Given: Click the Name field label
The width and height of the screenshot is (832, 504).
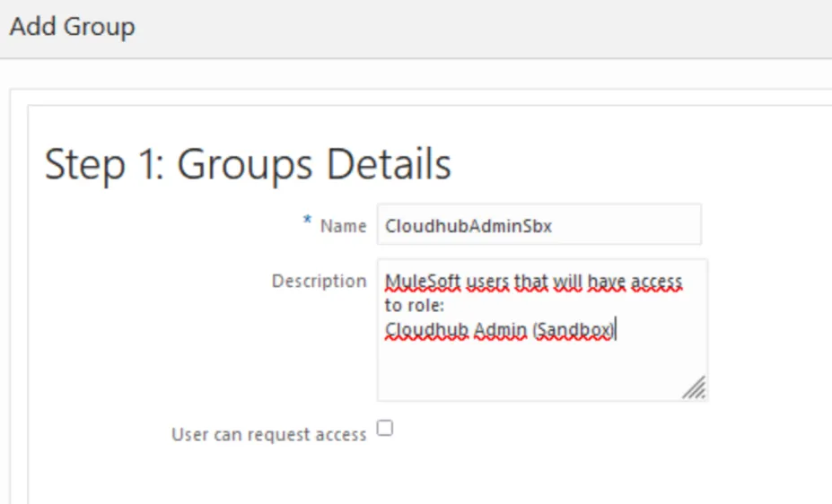Looking at the screenshot, I should [x=343, y=226].
